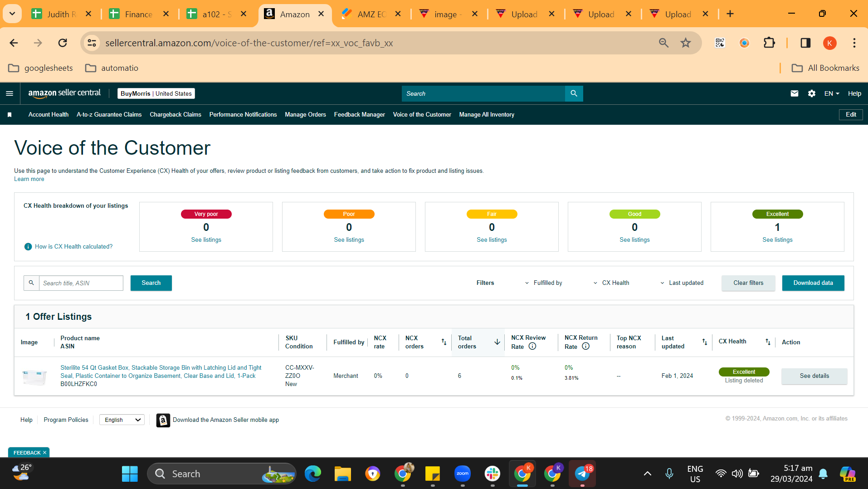This screenshot has height=489, width=868.
Task: Go to Chargeback Claims
Action: tap(176, 115)
